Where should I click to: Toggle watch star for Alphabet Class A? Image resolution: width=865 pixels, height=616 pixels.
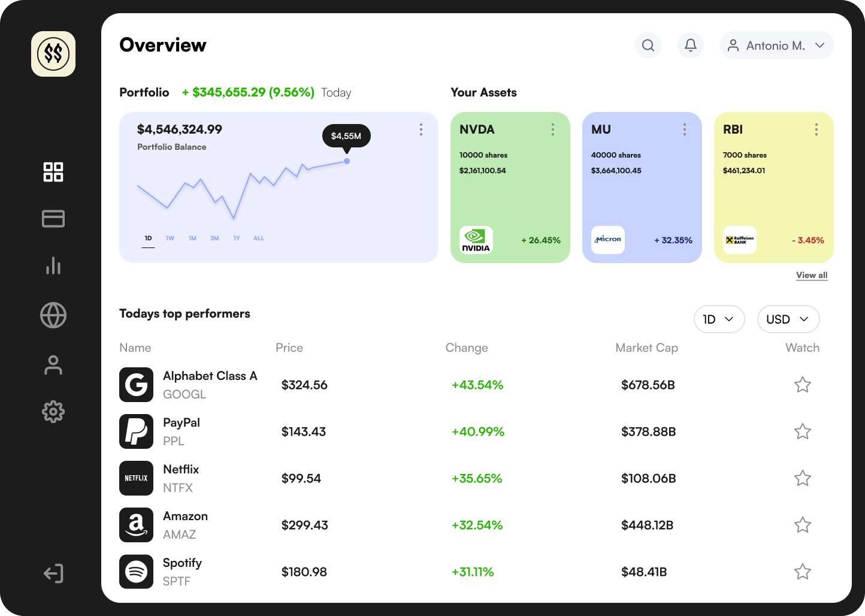tap(803, 385)
